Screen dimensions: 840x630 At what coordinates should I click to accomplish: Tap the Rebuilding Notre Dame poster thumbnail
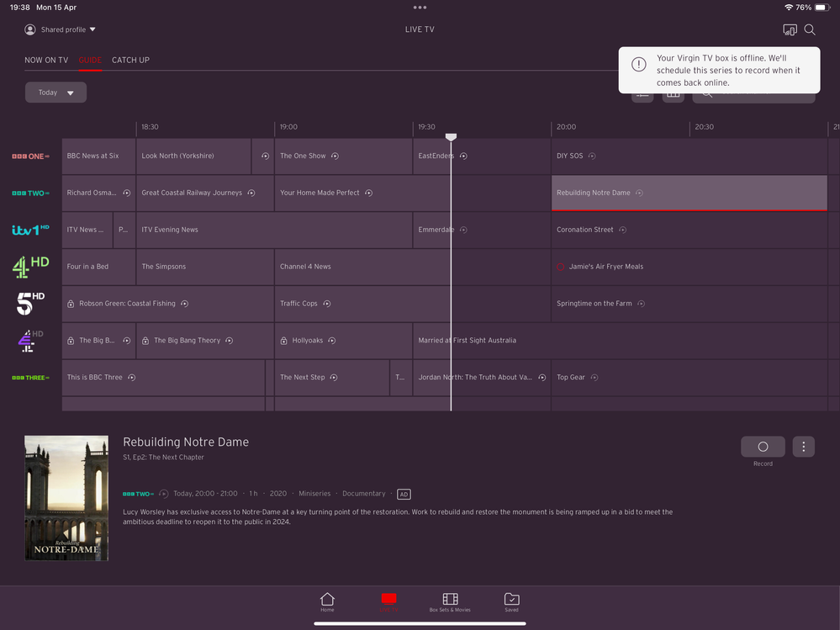pos(66,498)
